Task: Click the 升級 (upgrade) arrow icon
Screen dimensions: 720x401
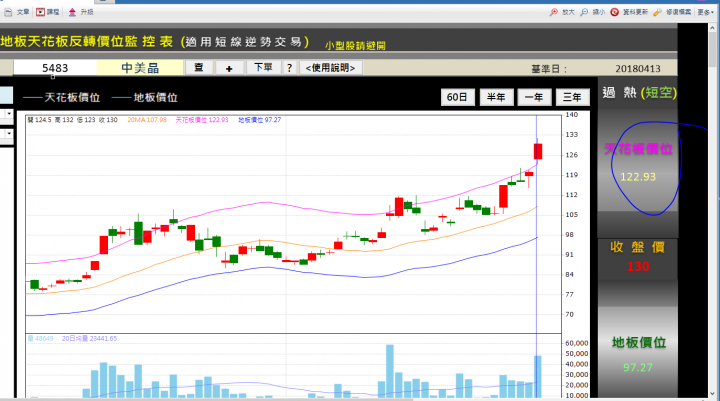Action: click(x=72, y=12)
